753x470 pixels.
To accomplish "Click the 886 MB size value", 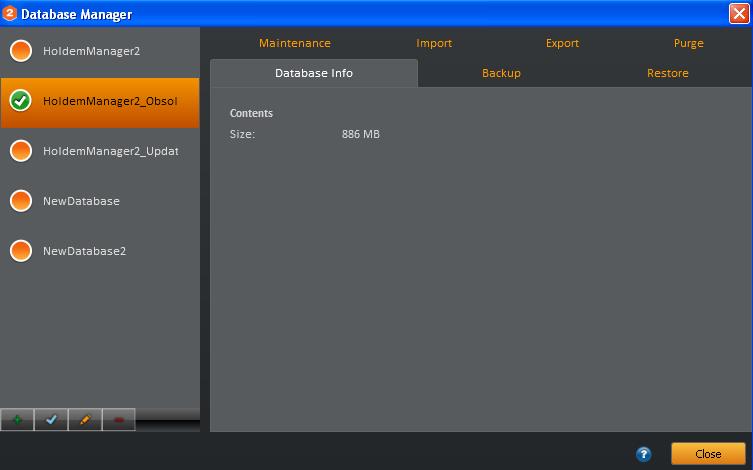I will (361, 134).
